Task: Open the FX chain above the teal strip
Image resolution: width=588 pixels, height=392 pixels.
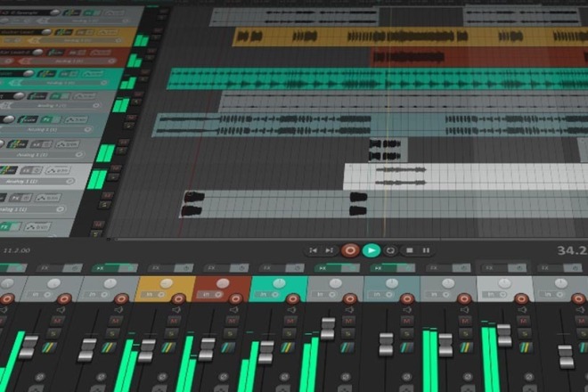Action: coord(270,268)
